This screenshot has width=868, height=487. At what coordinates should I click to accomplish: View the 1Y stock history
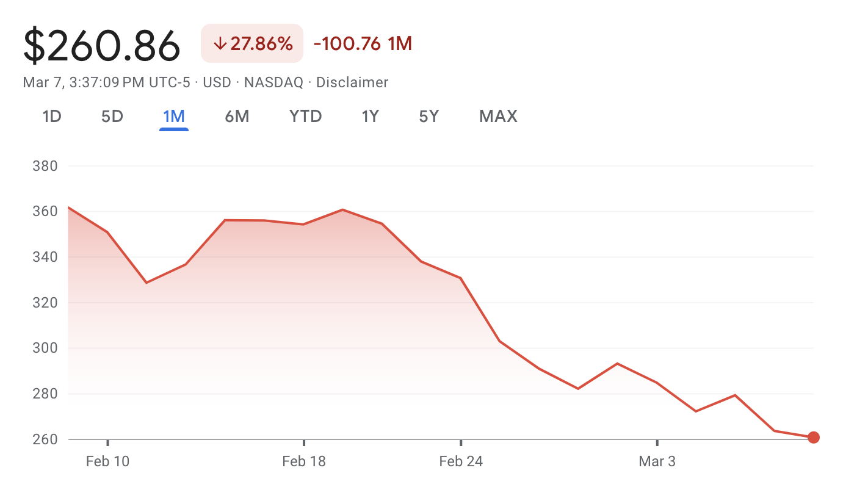(371, 116)
